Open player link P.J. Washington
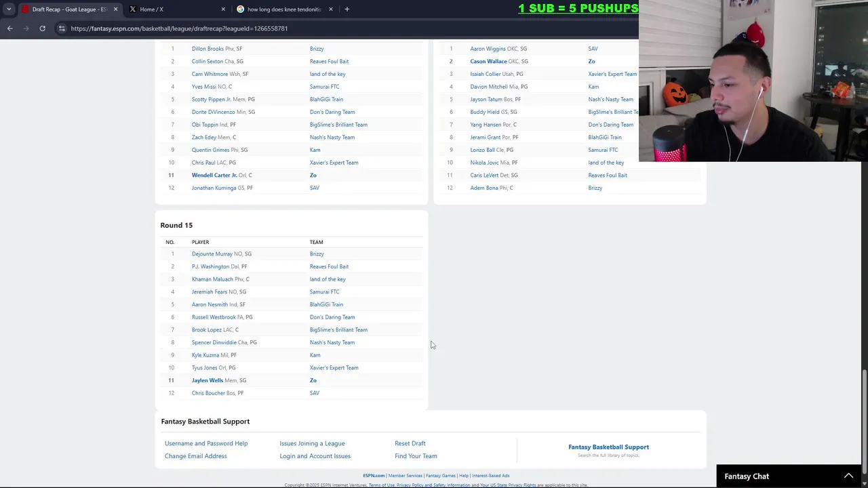Screen dimensions: 868x488 pos(210,266)
